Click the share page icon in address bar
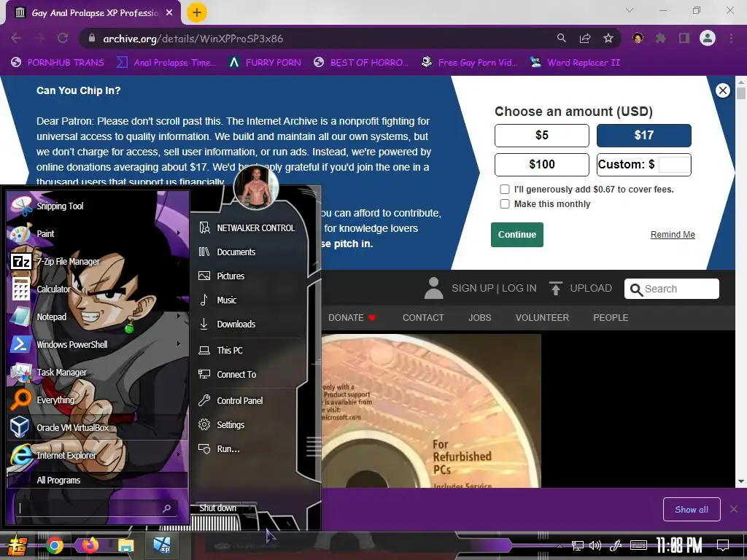 tap(585, 39)
